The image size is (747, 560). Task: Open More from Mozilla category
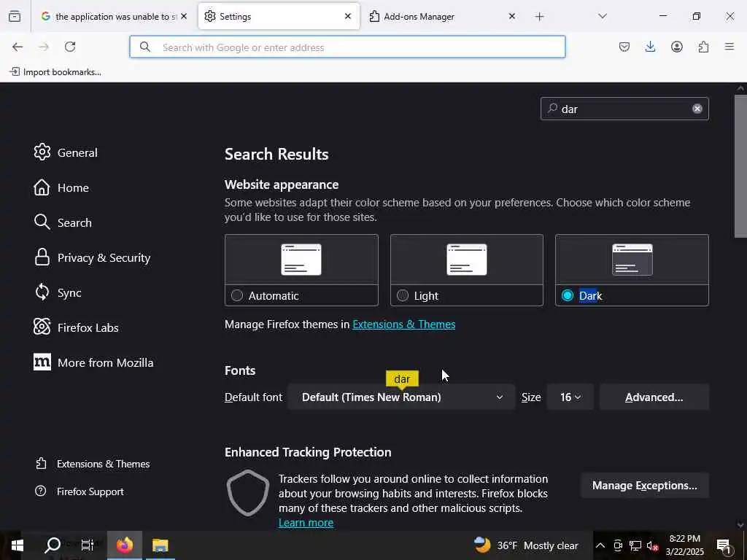[x=94, y=362]
